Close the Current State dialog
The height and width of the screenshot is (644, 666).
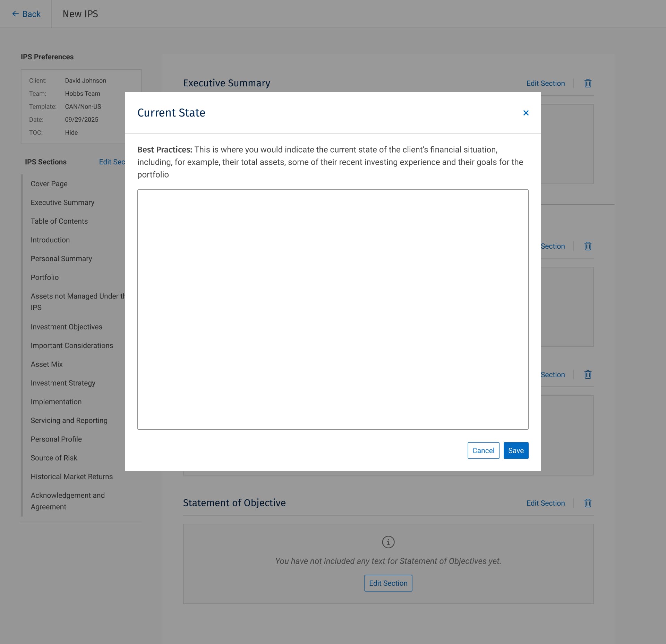point(526,113)
